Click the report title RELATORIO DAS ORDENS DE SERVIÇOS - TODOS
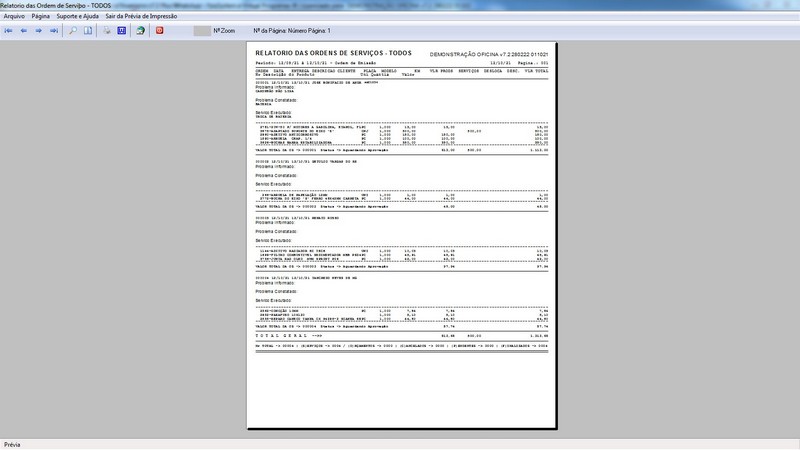 (333, 53)
